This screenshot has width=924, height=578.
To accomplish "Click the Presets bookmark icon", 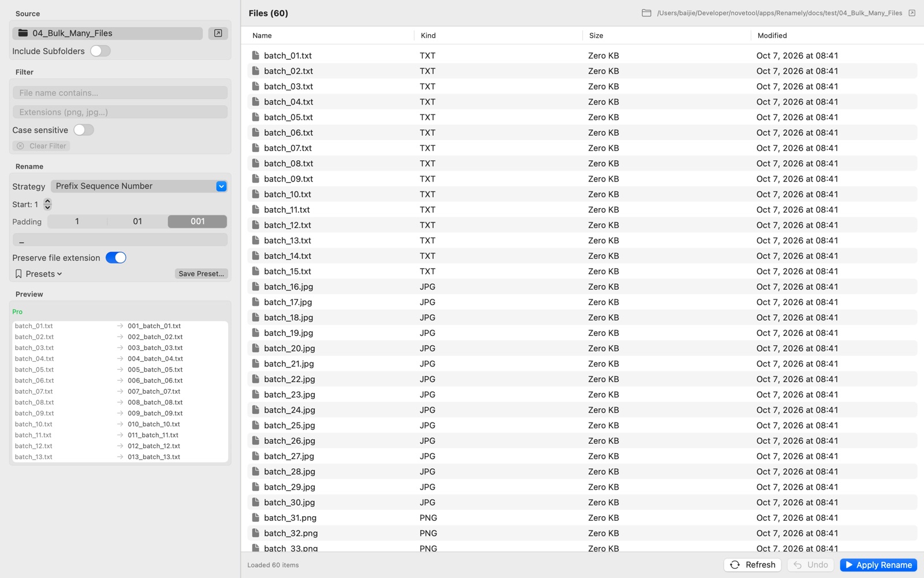I will [18, 274].
